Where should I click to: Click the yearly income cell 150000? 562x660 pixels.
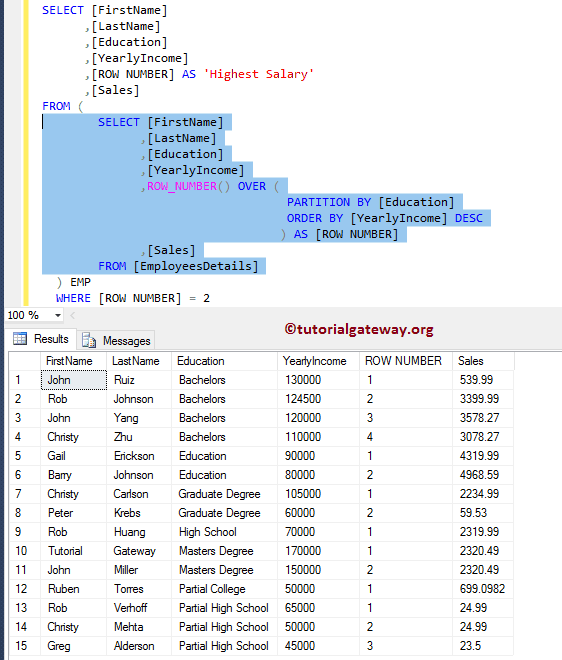click(318, 570)
